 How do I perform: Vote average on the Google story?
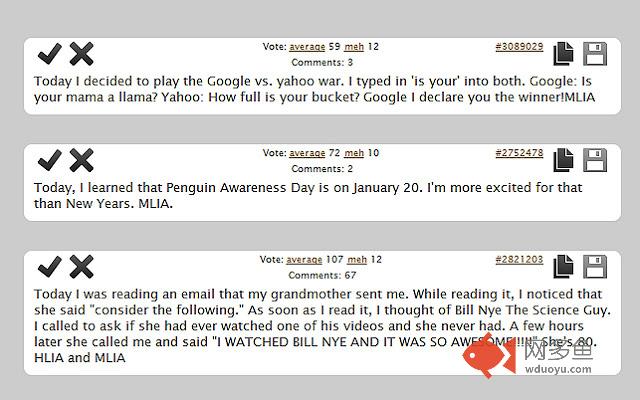click(x=307, y=47)
